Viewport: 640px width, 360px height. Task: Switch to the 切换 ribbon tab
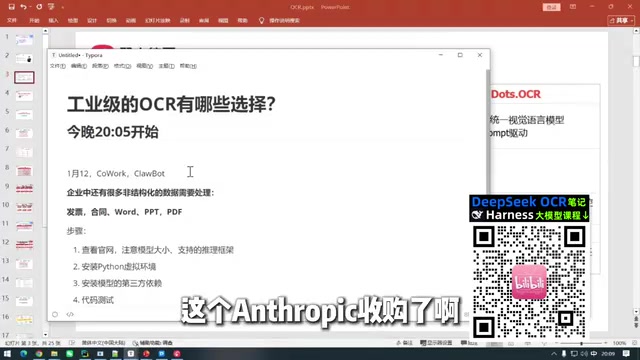(x=111, y=20)
